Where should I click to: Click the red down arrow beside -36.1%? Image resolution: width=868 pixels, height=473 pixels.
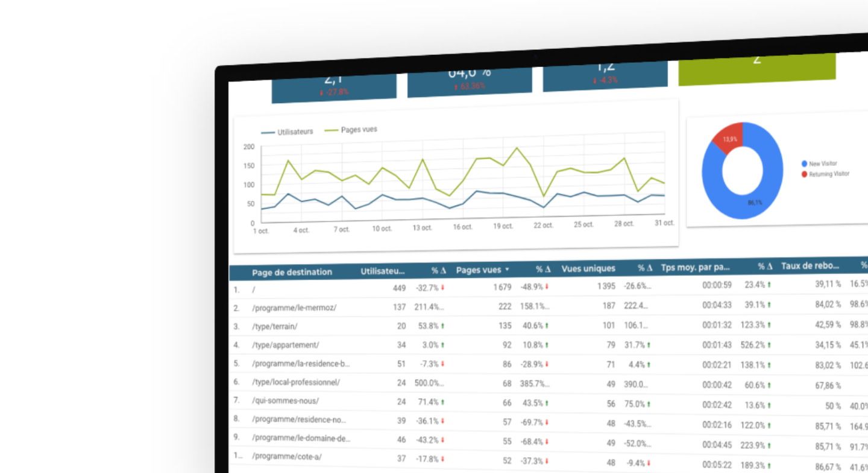coord(443,421)
